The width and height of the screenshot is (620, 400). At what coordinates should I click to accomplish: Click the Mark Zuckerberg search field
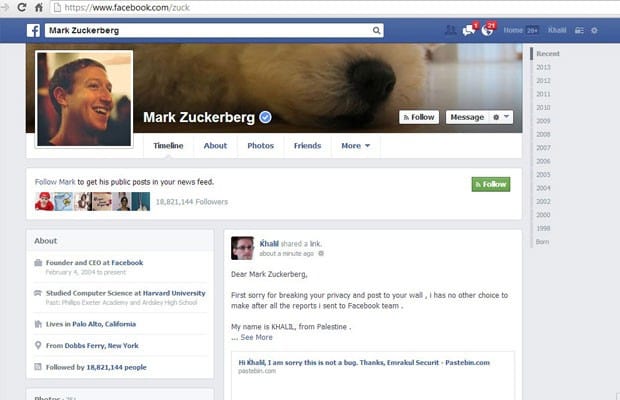coord(208,30)
